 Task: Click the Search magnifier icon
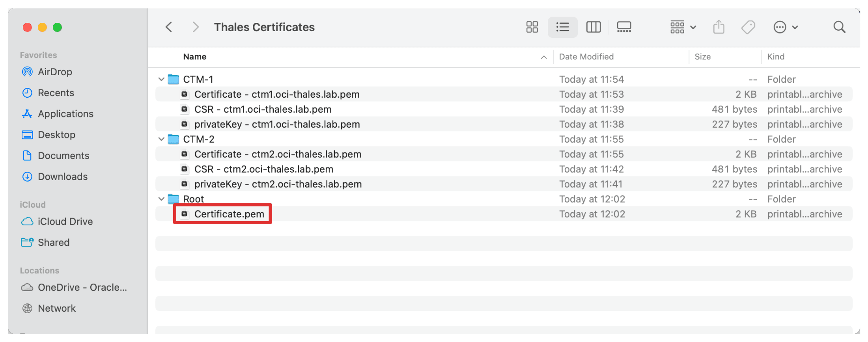click(839, 27)
